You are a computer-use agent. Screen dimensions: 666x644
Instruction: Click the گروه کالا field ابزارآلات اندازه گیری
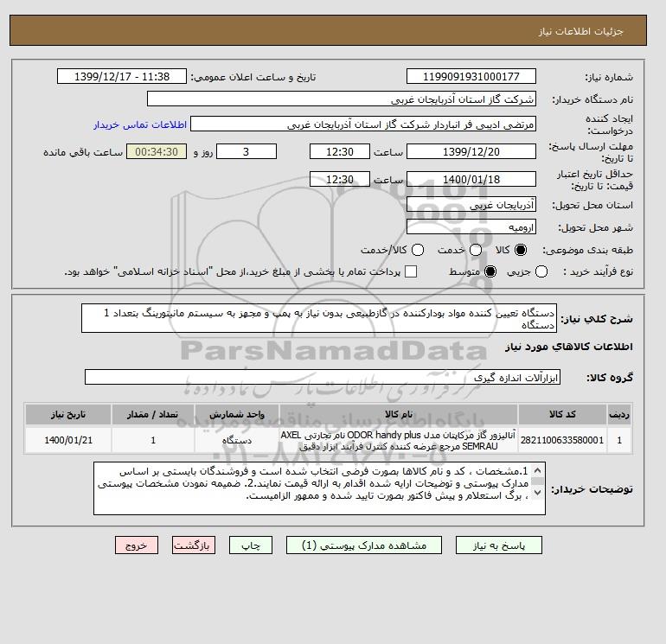coord(323,377)
